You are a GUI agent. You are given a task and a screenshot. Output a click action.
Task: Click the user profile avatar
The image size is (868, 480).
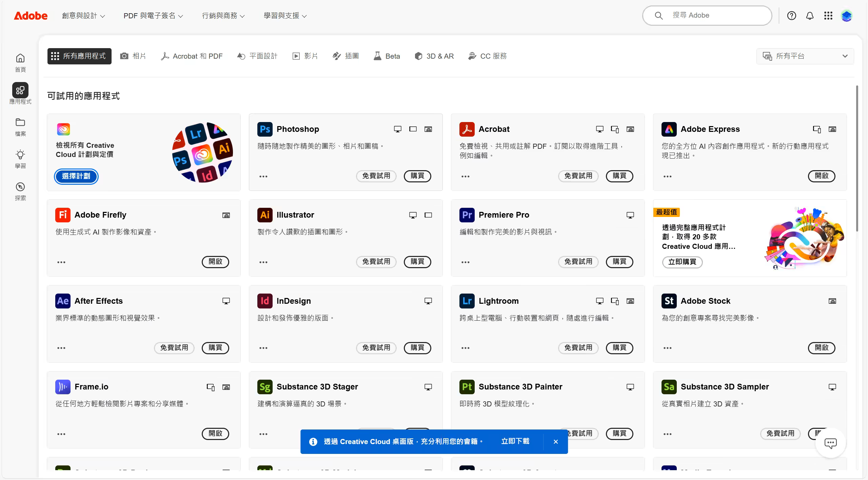pos(847,16)
